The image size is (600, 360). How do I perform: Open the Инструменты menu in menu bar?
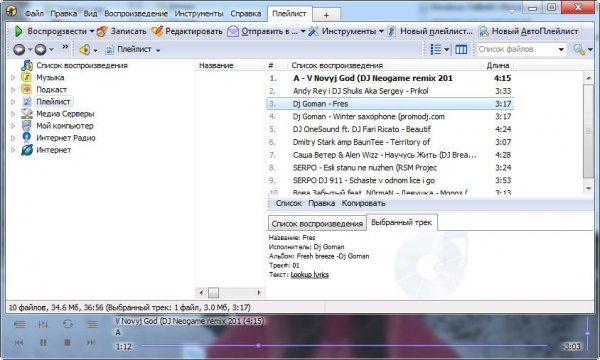click(199, 14)
